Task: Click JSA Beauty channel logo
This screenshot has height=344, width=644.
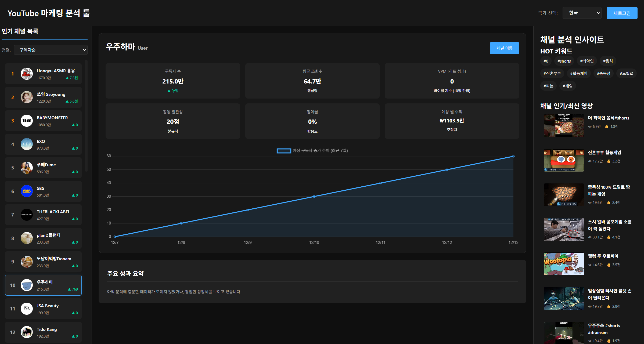Action: [x=27, y=309]
